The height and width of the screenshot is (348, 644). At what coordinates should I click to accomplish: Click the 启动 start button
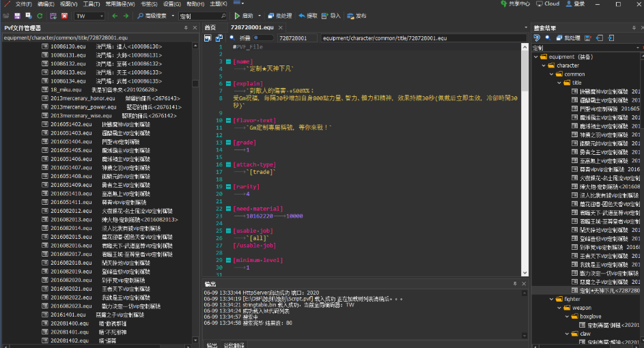point(244,16)
